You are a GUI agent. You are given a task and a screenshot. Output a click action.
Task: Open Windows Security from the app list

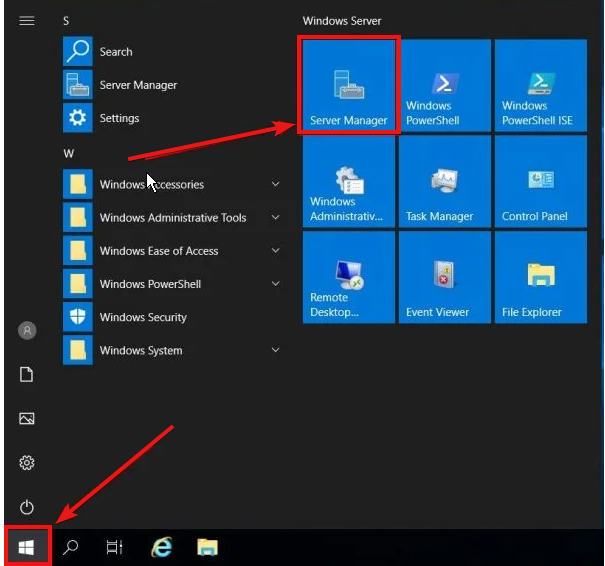click(x=143, y=318)
